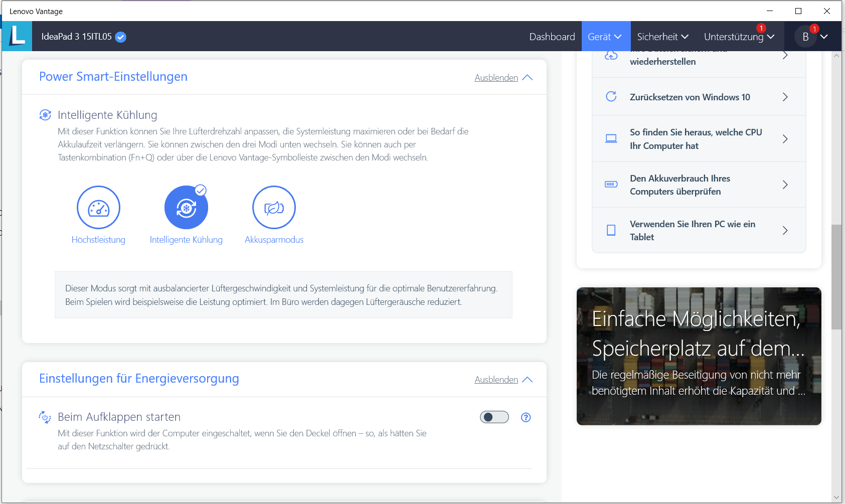Click the Lenovo L logo icon
845x504 pixels.
coord(17,36)
